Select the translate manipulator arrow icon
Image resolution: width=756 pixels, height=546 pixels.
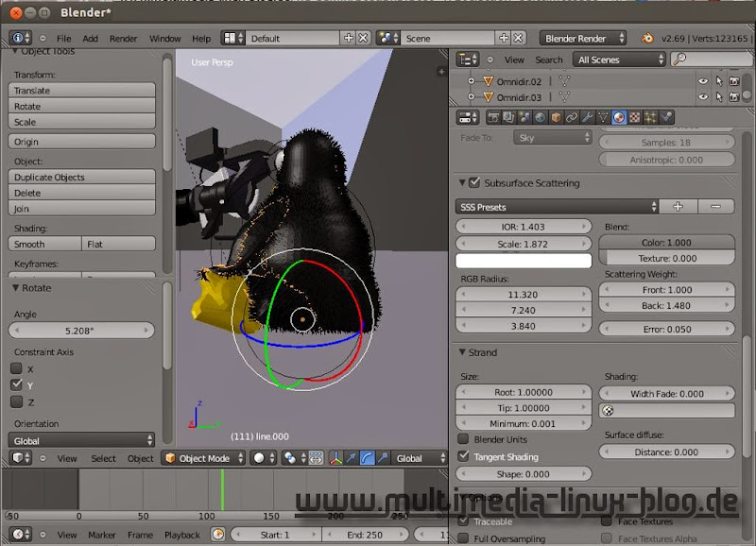[x=352, y=458]
